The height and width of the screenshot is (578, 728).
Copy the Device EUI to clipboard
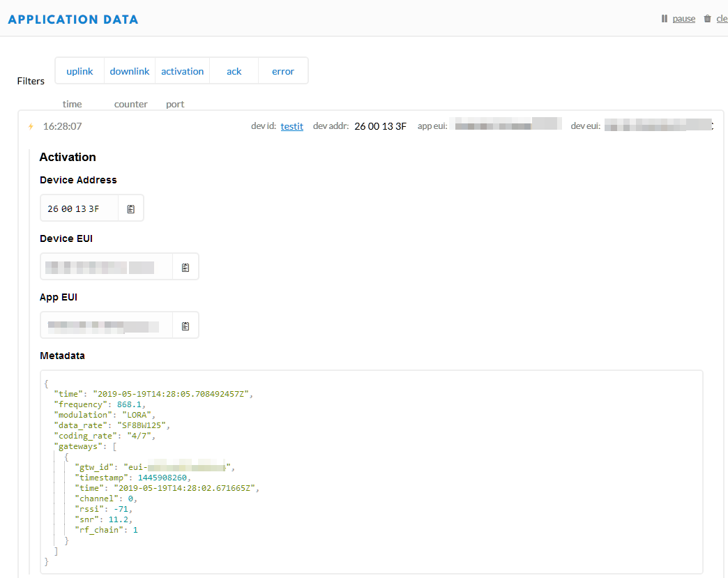(x=185, y=267)
